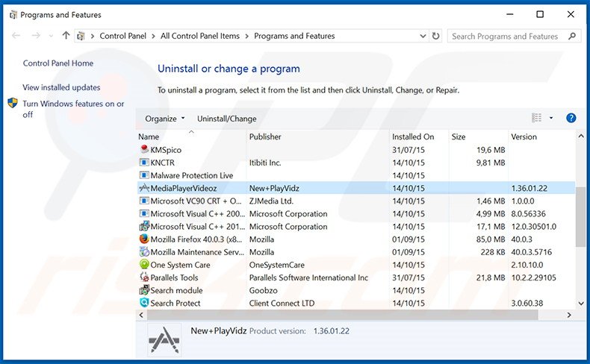Go up one folder level
Viewport: 590px width, 364px height.
coord(66,35)
